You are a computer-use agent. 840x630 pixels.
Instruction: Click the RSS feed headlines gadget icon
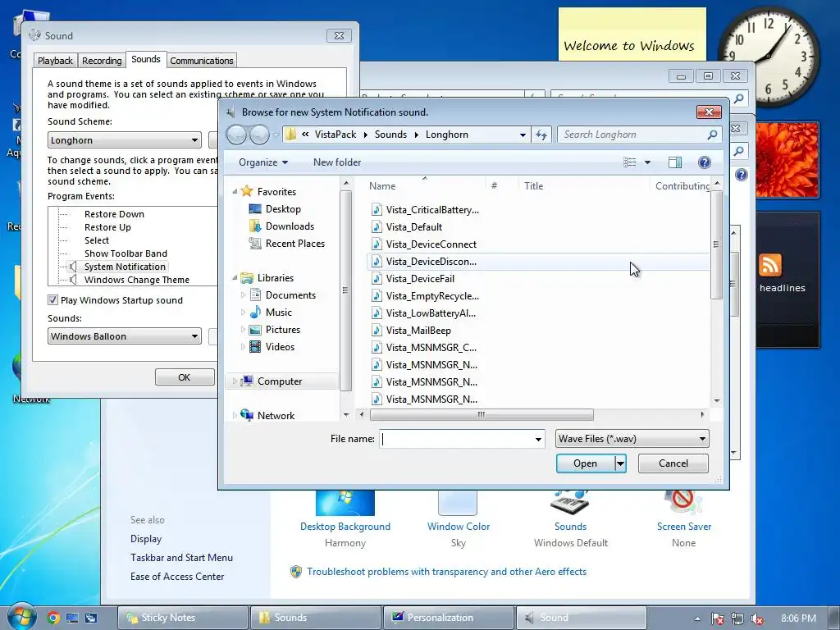(x=769, y=265)
